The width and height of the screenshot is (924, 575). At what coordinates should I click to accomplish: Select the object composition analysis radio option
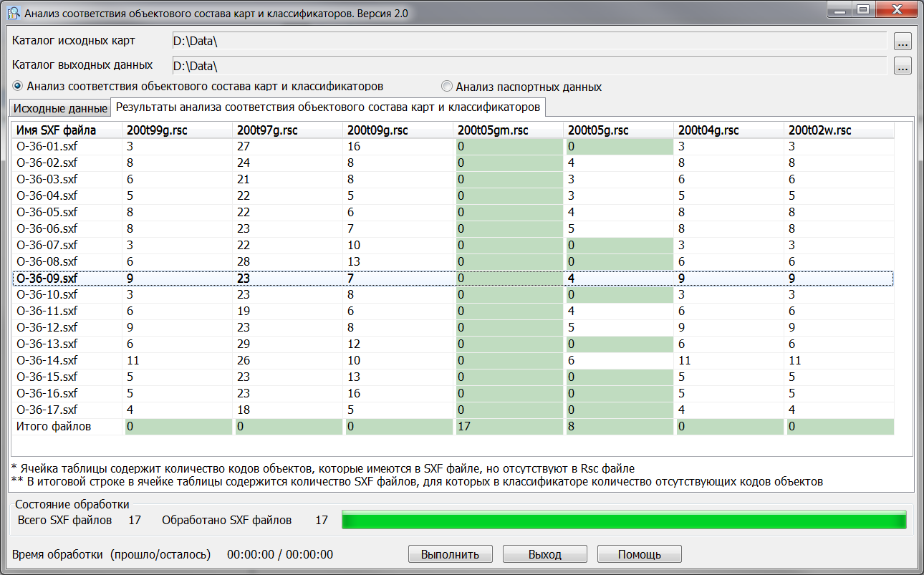point(198,86)
